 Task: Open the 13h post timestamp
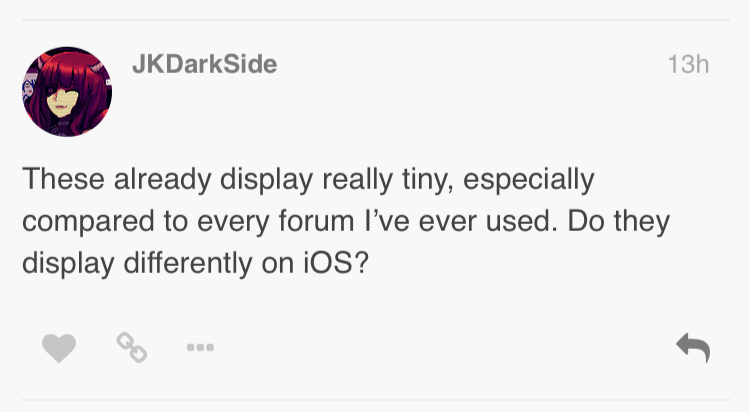688,64
